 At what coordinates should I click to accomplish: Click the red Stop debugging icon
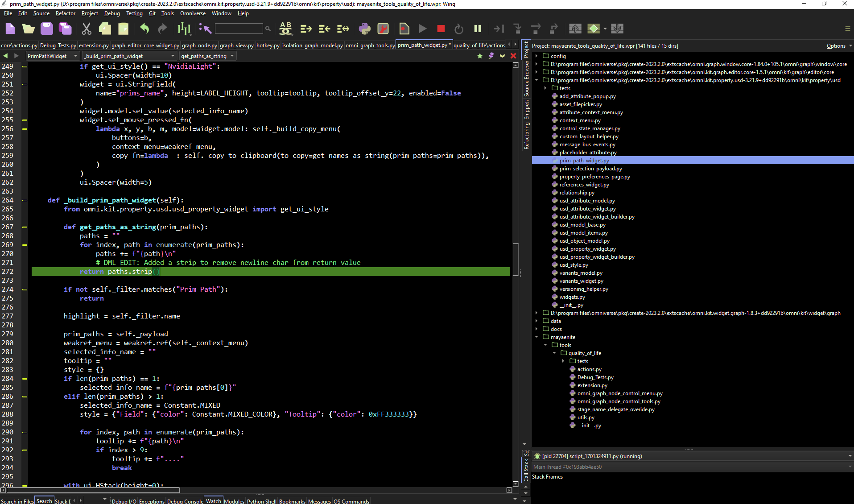click(441, 28)
